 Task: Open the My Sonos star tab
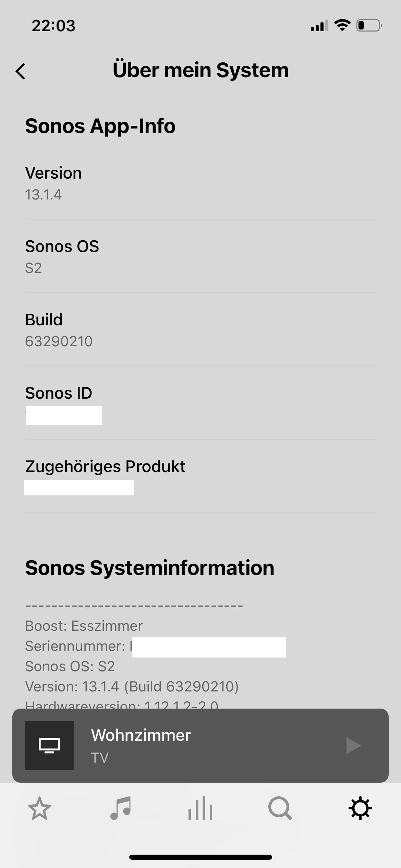pyautogui.click(x=39, y=808)
